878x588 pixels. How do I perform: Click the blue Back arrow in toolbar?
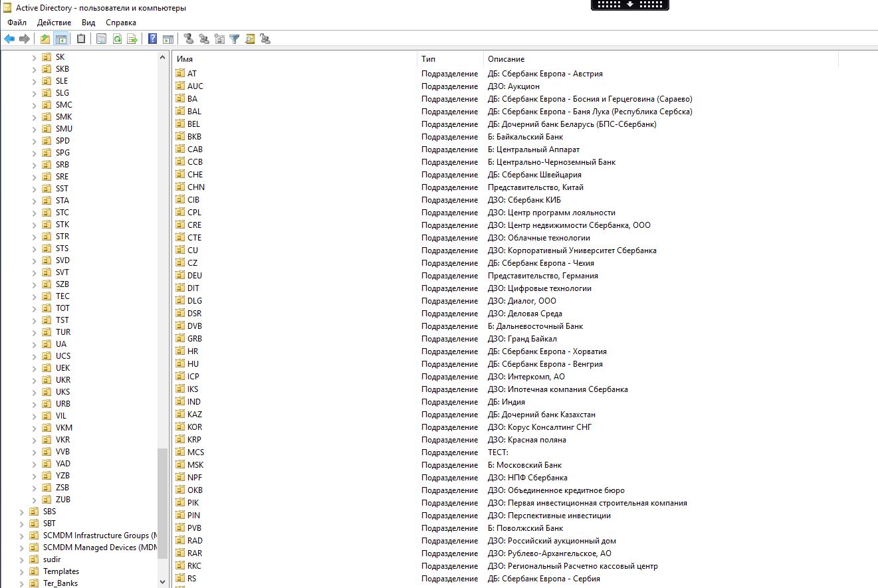point(9,39)
